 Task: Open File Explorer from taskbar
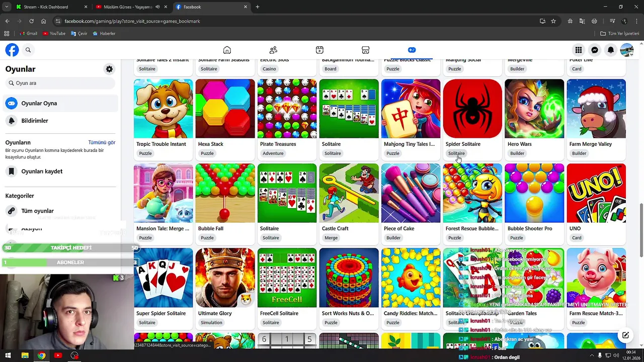pos(25,355)
